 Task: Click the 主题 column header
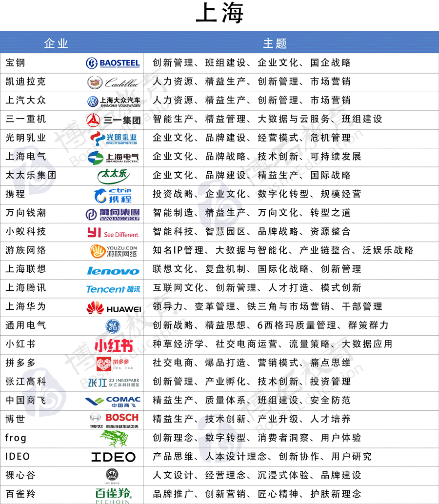click(x=275, y=43)
